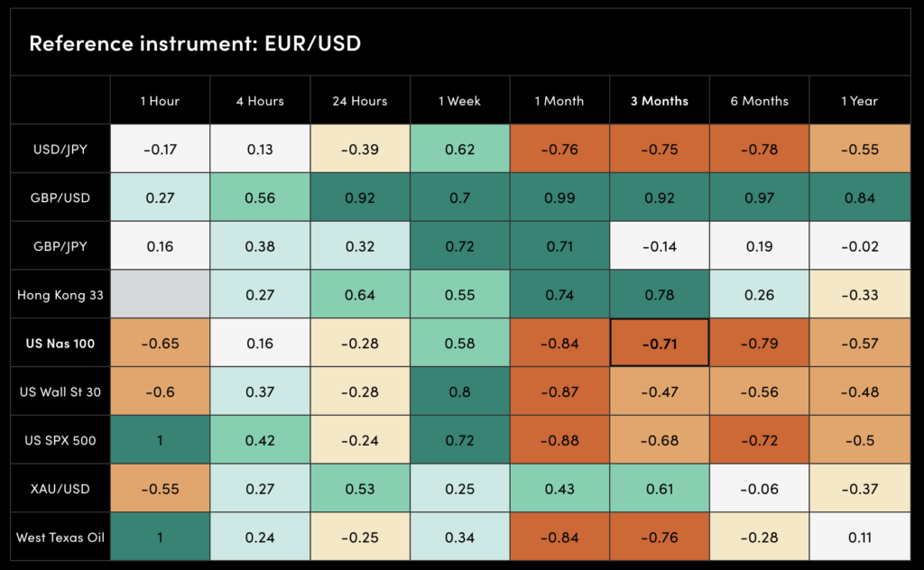Click the GBP/USD 1 Month cell 0.99
The width and height of the screenshot is (924, 570).
[x=559, y=198]
